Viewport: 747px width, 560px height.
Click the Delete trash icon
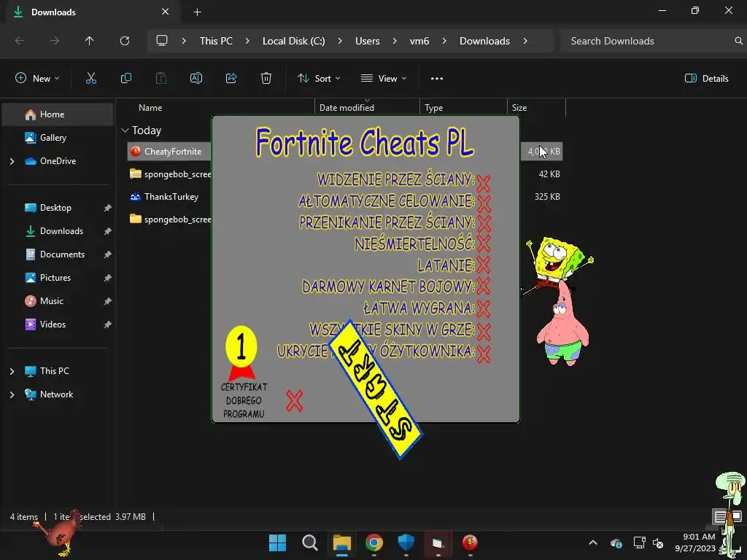coord(266,79)
